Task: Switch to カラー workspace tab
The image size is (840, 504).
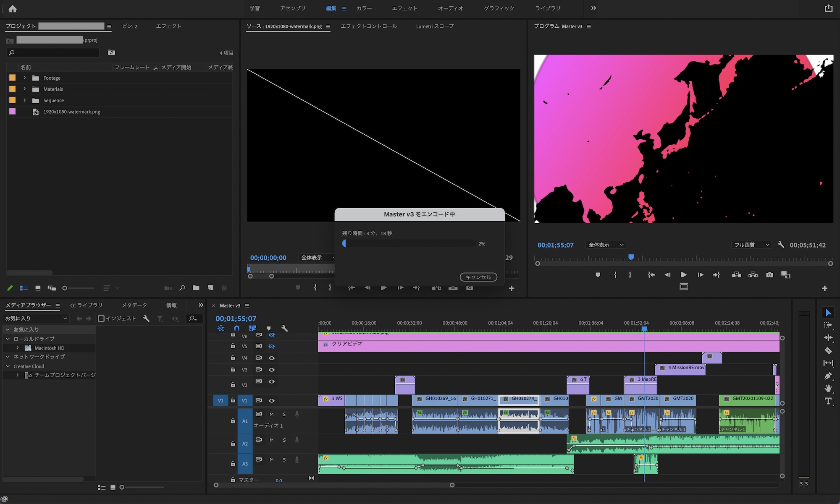Action: click(x=364, y=8)
